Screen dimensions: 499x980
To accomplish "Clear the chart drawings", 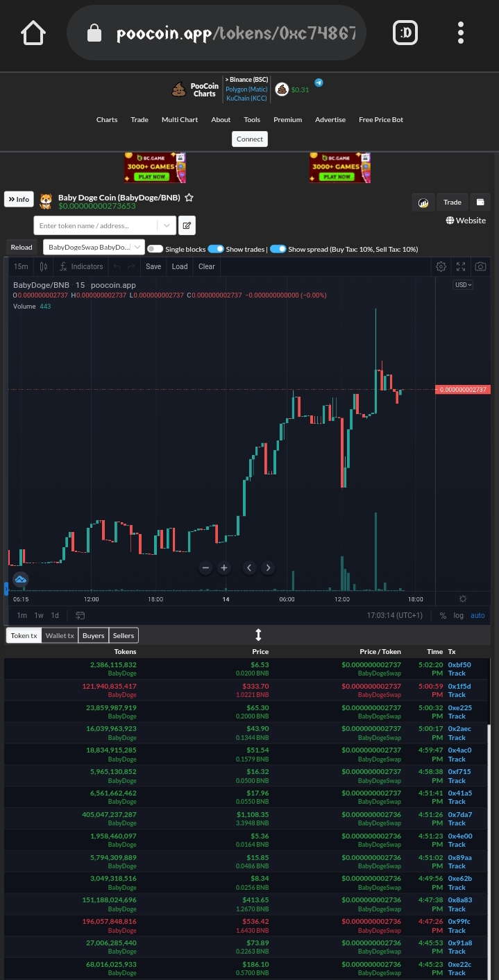I will tap(207, 266).
